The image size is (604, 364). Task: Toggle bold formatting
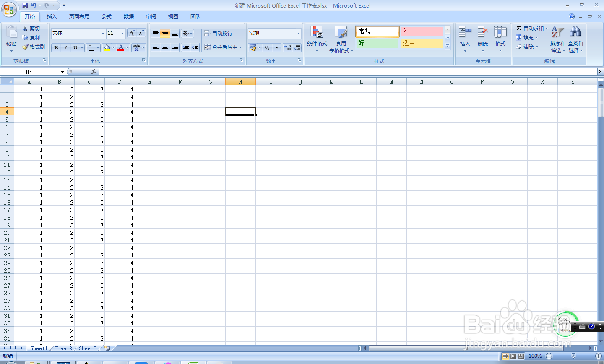(x=56, y=48)
